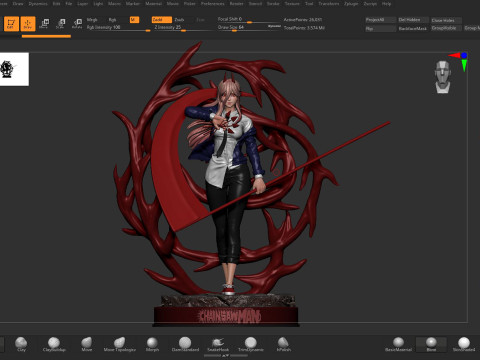Activate the Edit mode button
Screen dimensions: 480x360
coord(11,24)
